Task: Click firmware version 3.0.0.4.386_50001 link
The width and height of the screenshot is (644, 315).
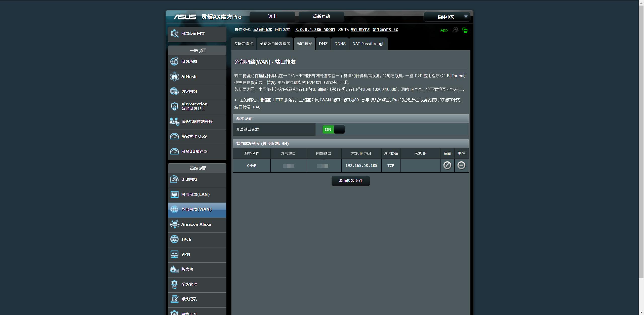Action: click(315, 29)
